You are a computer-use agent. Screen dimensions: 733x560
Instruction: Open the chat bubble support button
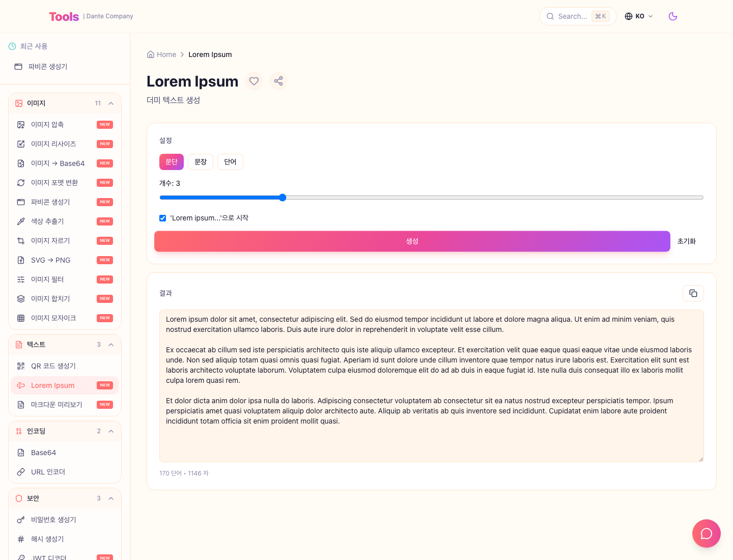click(x=707, y=534)
